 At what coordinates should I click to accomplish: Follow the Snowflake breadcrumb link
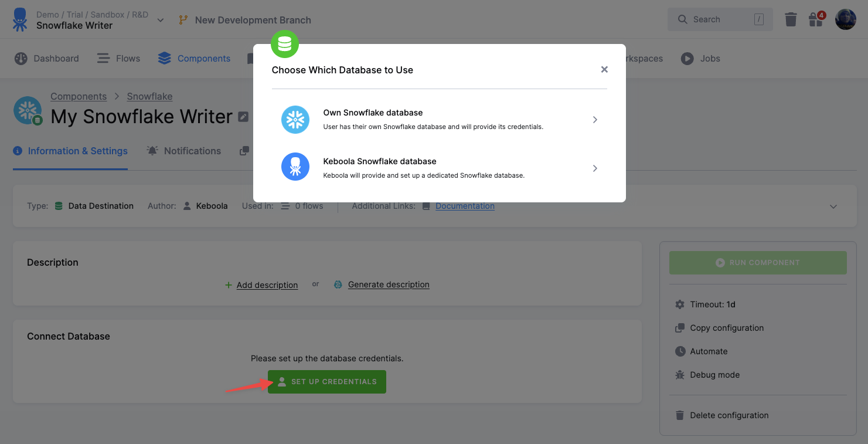tap(149, 96)
